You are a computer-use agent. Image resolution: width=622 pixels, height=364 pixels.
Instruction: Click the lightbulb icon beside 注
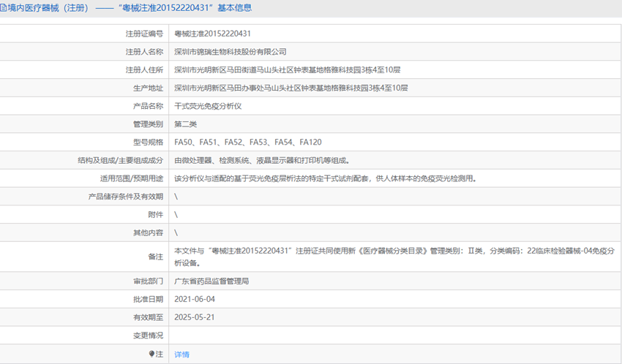coord(151,354)
